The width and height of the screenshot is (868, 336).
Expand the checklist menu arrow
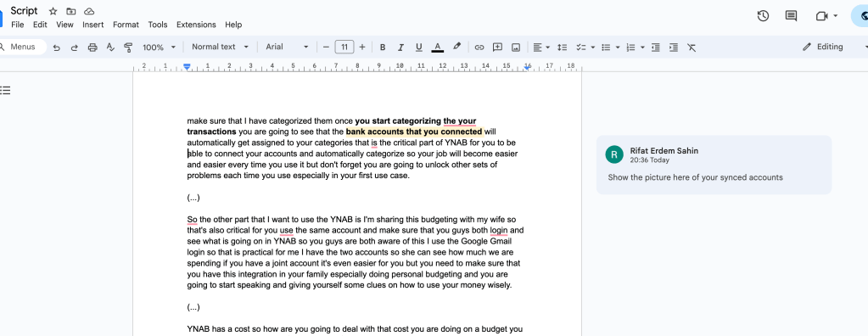click(593, 48)
